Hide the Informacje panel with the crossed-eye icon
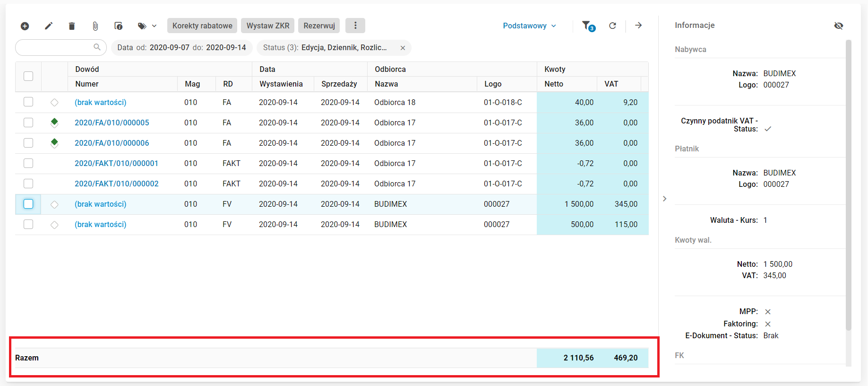 pyautogui.click(x=839, y=26)
